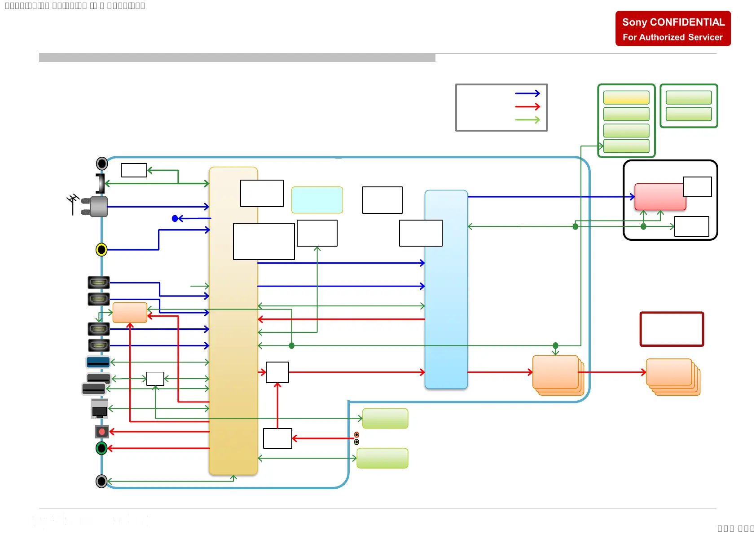
Task: Select the gray RF tuner connector icon
Action: (x=95, y=207)
